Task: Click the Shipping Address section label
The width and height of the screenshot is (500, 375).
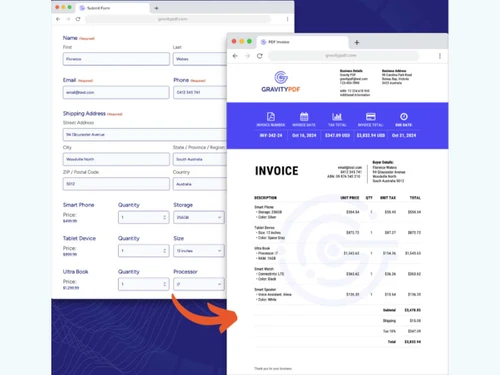Action: click(x=84, y=114)
